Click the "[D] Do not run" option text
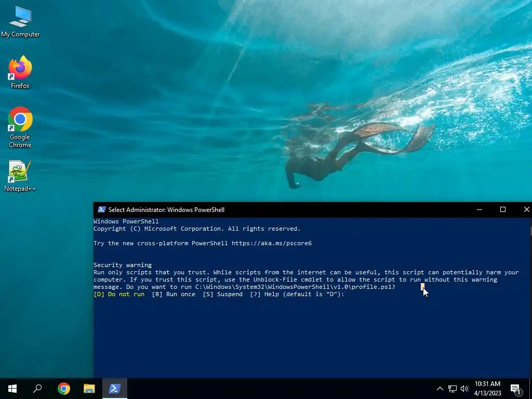This screenshot has width=532, height=399. click(119, 294)
